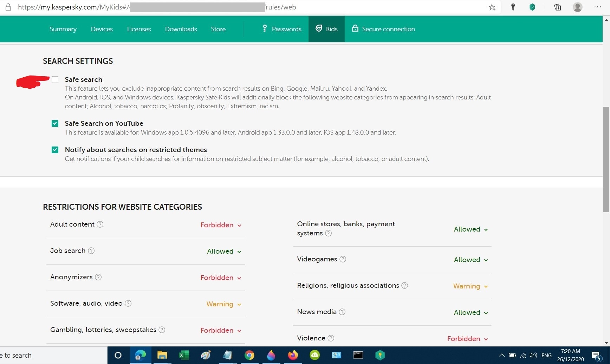Image resolution: width=610 pixels, height=364 pixels.
Task: Click the help icon beside Videogames
Action: click(x=343, y=259)
